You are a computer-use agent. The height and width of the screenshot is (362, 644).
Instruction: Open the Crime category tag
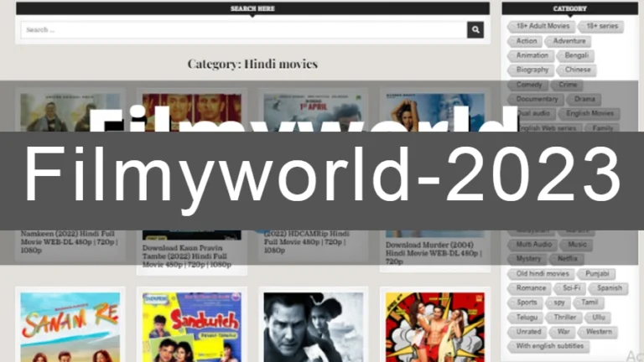[566, 85]
